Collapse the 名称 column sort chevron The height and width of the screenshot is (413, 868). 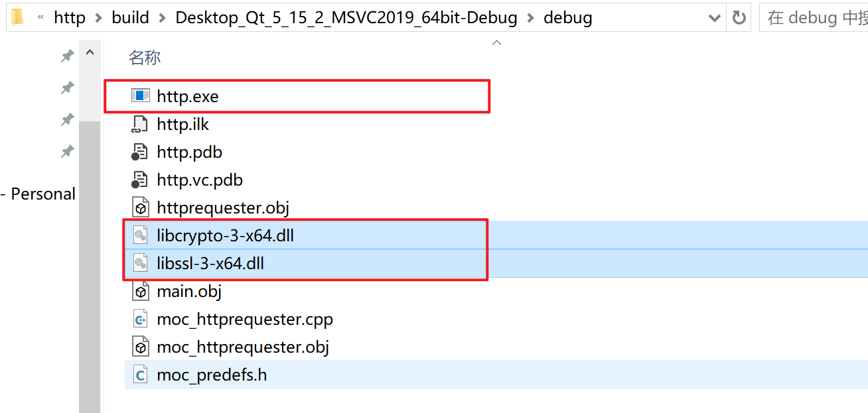point(496,41)
